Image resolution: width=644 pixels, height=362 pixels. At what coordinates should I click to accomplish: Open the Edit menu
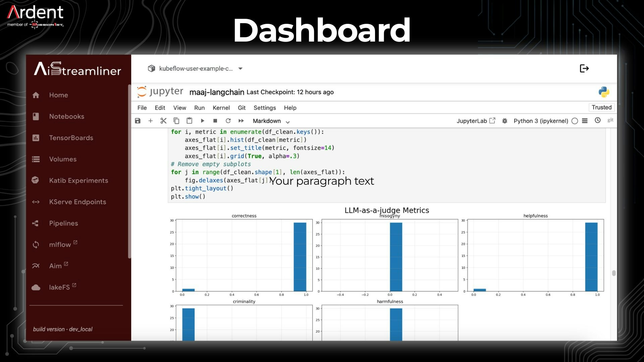160,108
